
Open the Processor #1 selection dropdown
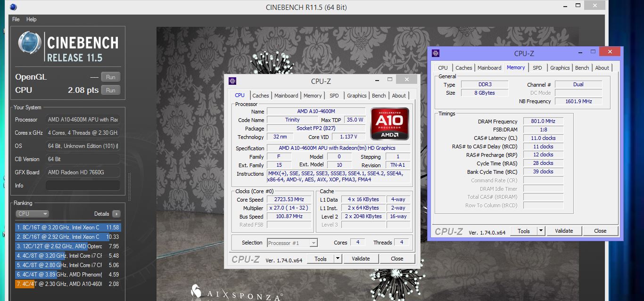292,243
